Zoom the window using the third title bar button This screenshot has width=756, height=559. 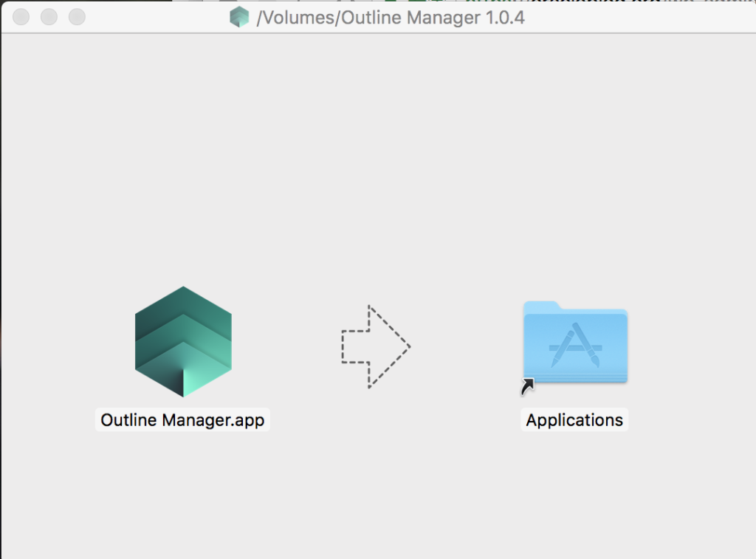pos(76,17)
